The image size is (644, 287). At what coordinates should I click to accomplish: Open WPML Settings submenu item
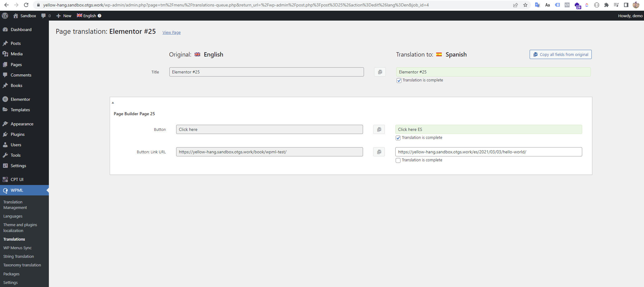coord(10,282)
